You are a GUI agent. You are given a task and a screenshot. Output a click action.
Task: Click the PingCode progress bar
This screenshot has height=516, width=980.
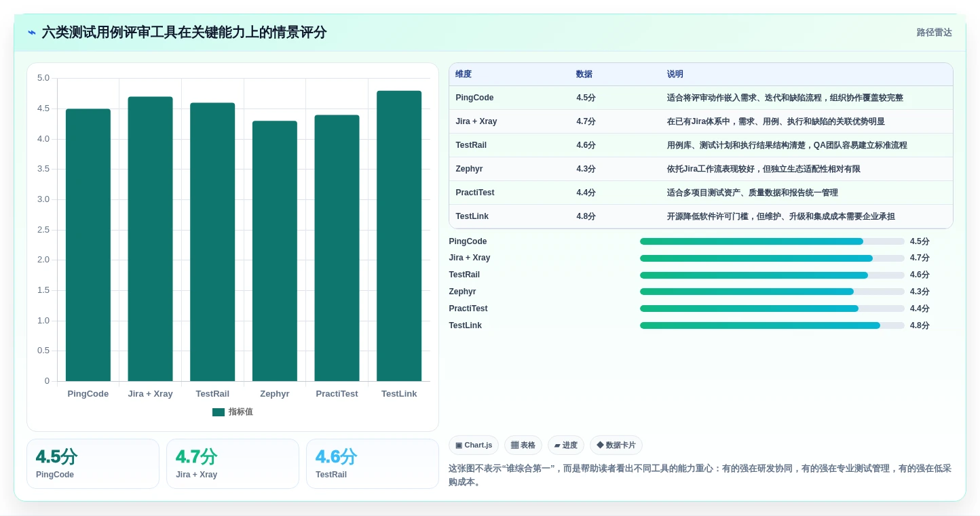[772, 241]
